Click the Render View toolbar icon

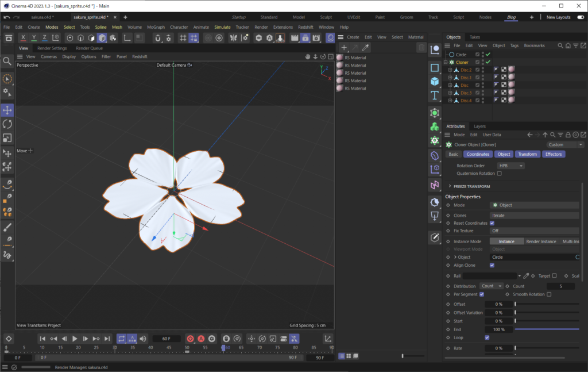coord(295,37)
